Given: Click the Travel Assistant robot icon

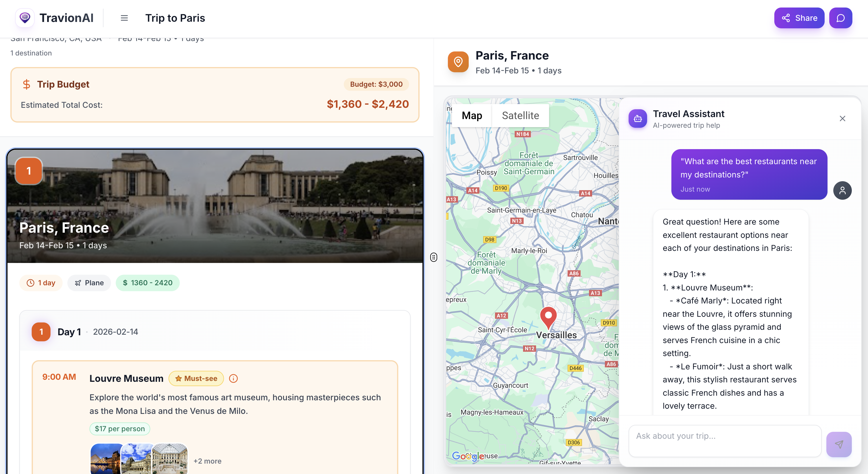Looking at the screenshot, I should pyautogui.click(x=638, y=118).
